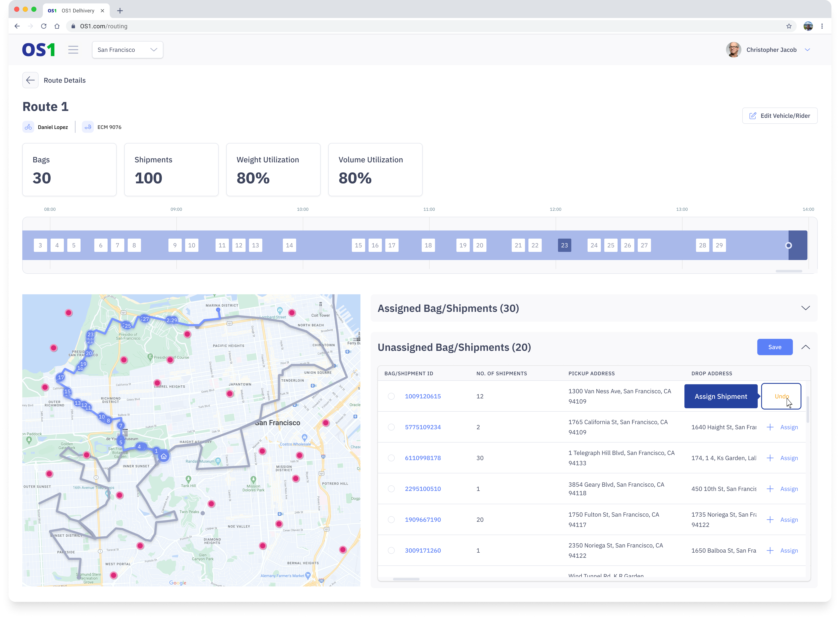Open the hamburger navigation menu

(73, 50)
